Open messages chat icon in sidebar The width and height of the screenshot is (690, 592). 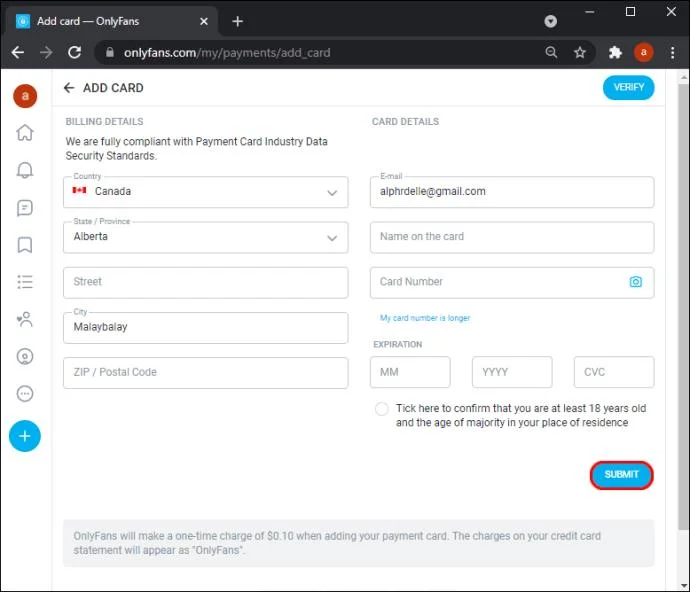[x=25, y=208]
